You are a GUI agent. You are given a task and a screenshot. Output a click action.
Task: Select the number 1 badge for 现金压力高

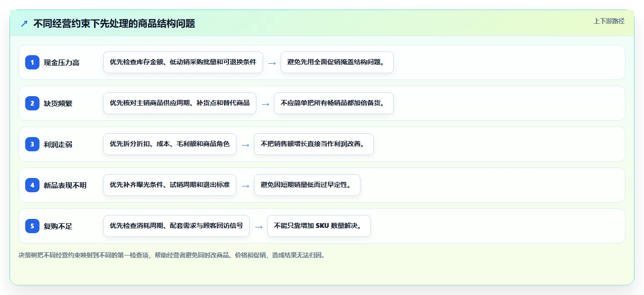32,62
